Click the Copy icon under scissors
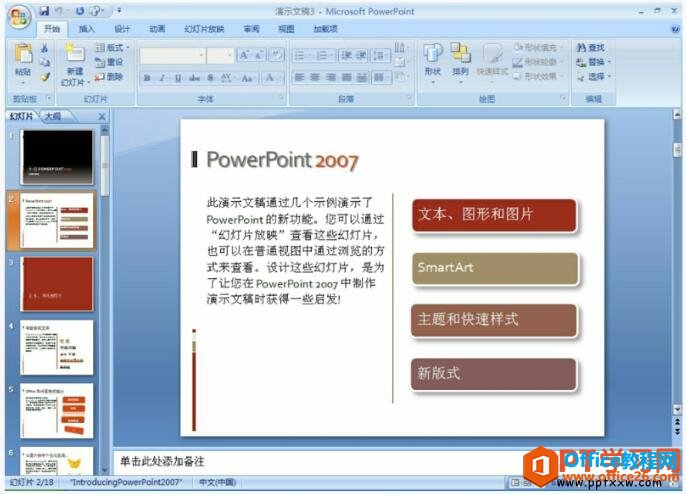This screenshot has height=494, width=686. pyautogui.click(x=44, y=62)
